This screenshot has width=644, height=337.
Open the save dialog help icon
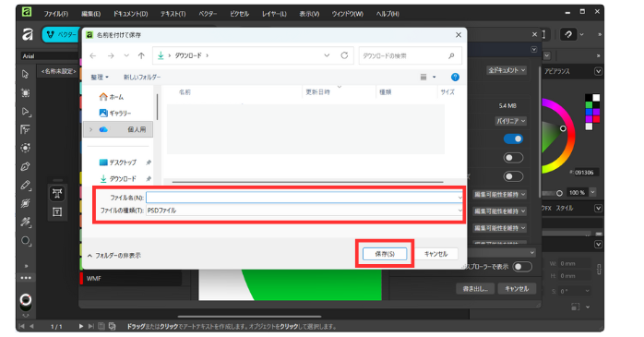tap(455, 77)
